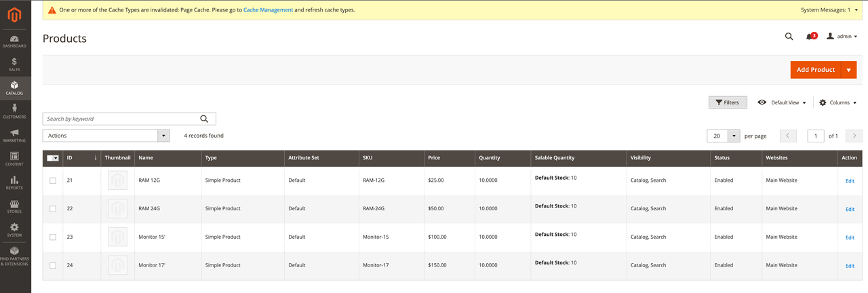Click the Search by keyword field

point(122,119)
